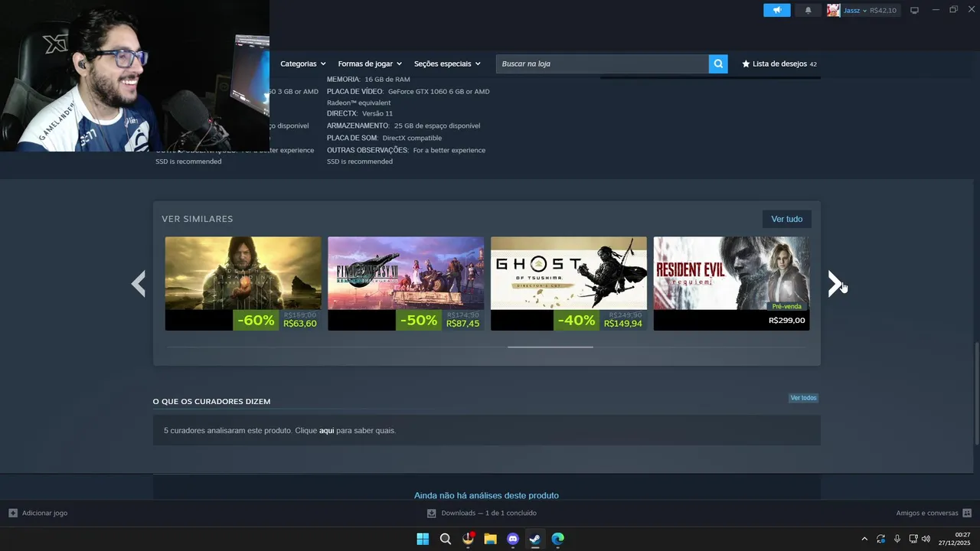
Task: Click the -60% discount badge
Action: (x=256, y=320)
